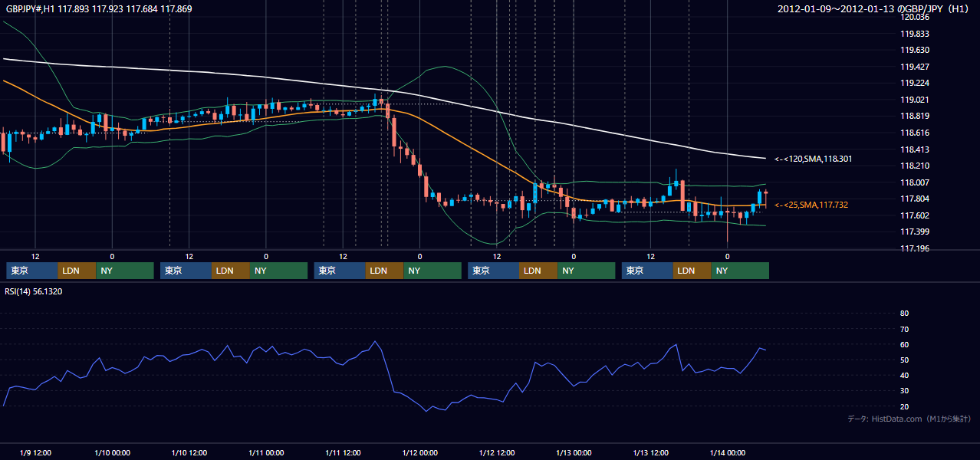This screenshot has height=460, width=980.
Task: Click price axis value 118.210
Action: coord(914,166)
